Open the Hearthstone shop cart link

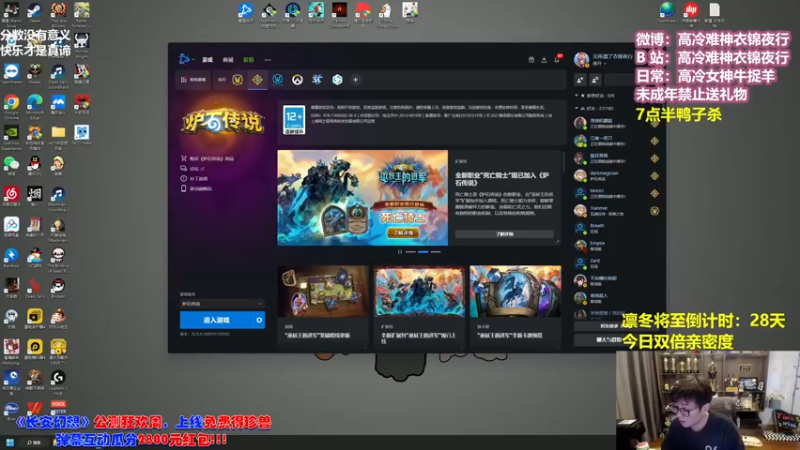tap(207, 159)
